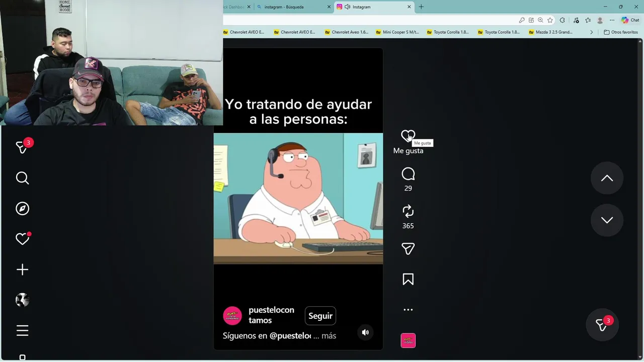This screenshot has width=644, height=362.
Task: Follow puestelocontamos with the Seguir button
Action: 320,316
